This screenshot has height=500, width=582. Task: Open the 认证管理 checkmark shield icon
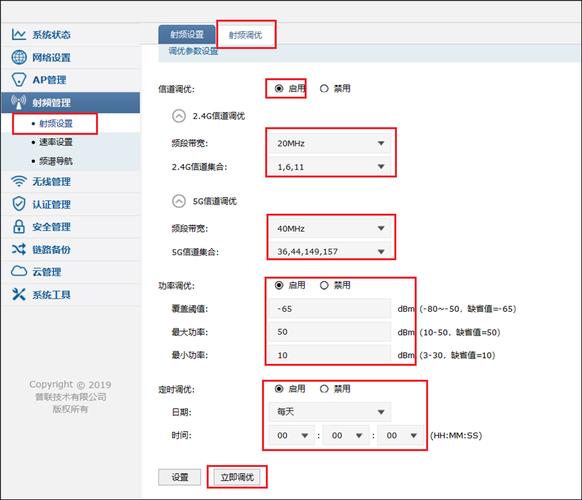(x=19, y=204)
